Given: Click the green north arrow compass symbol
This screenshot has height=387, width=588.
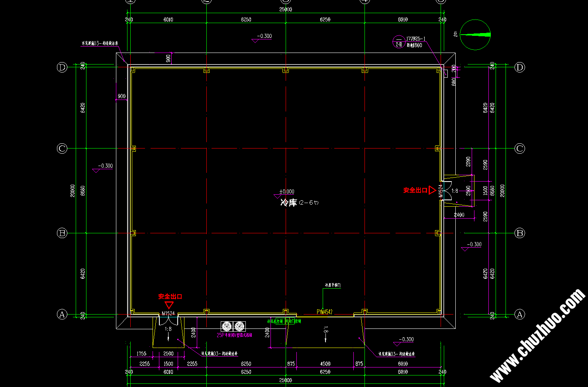Looking at the screenshot, I should coord(475,35).
